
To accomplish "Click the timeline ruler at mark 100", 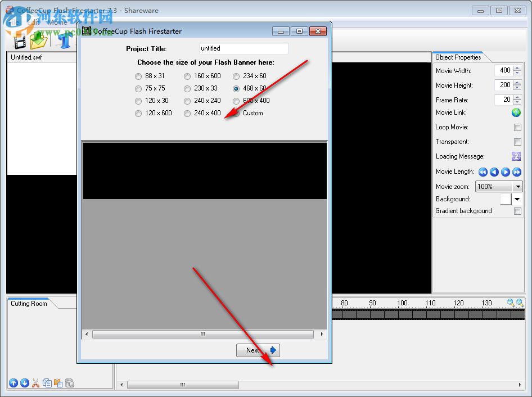I will click(402, 303).
